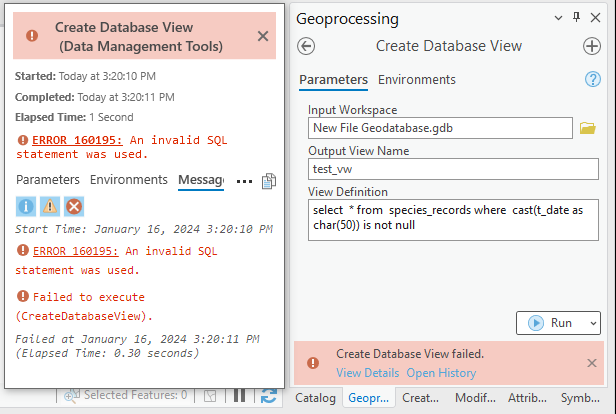Open the Catalog pane tab
Screen dimensions: 616x414
pos(316,398)
